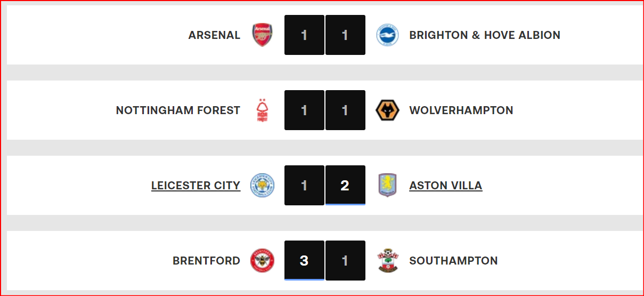Open the Leicester City fox crest
The width and height of the screenshot is (644, 296).
click(262, 186)
